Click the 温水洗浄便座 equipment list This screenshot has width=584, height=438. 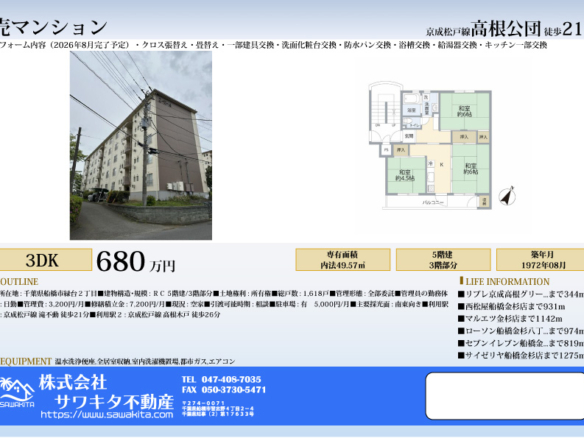pyautogui.click(x=145, y=362)
